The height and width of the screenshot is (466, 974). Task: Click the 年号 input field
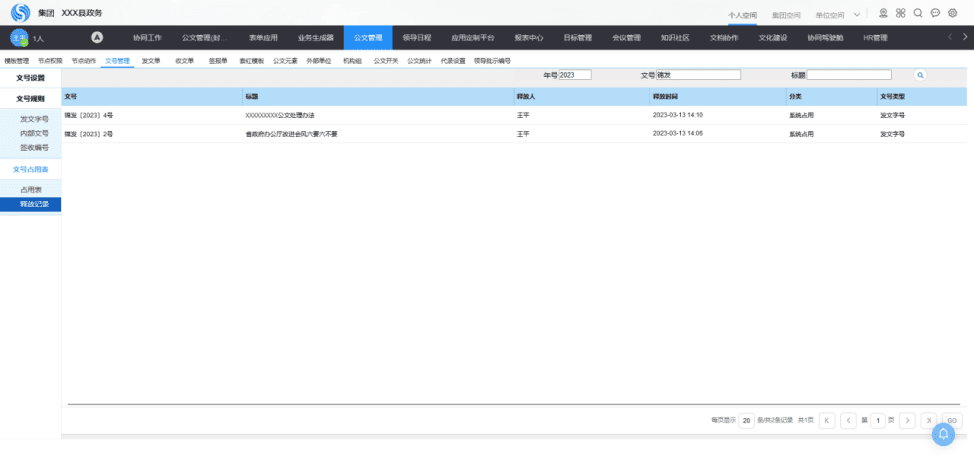575,75
